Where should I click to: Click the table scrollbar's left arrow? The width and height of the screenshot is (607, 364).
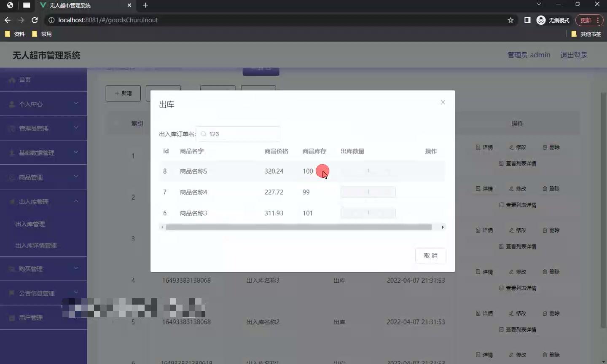click(162, 227)
